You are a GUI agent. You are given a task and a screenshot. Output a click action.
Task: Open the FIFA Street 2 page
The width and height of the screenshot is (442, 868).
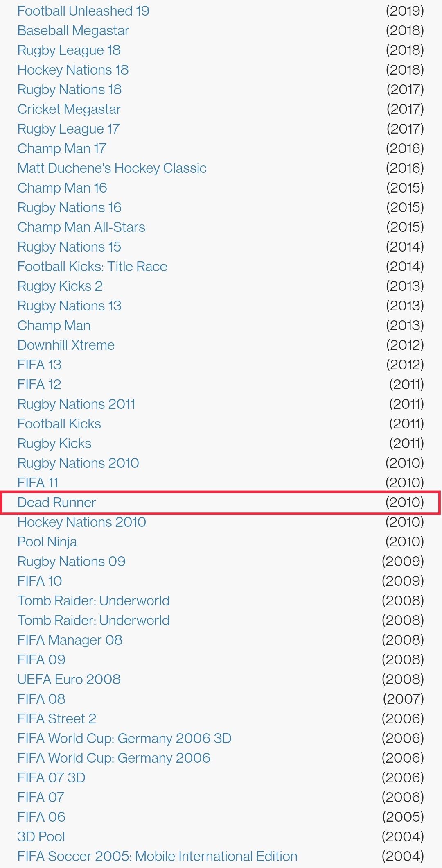coord(56,719)
